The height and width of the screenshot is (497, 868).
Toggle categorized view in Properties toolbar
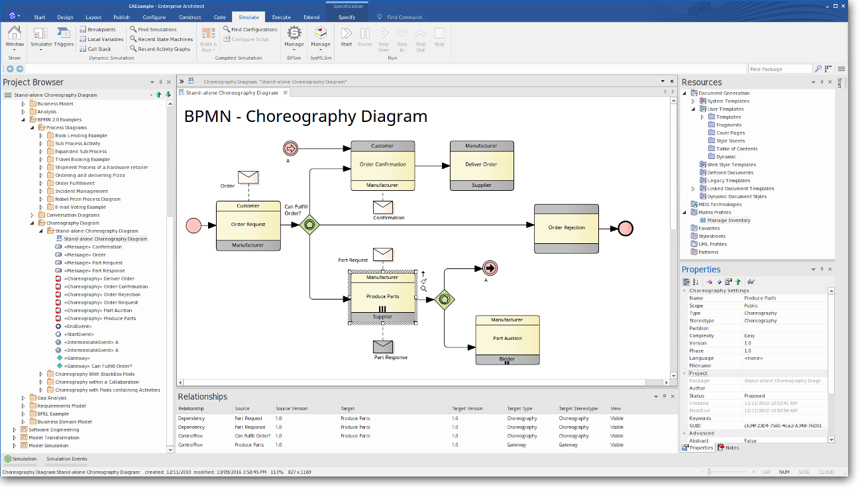[x=686, y=282]
